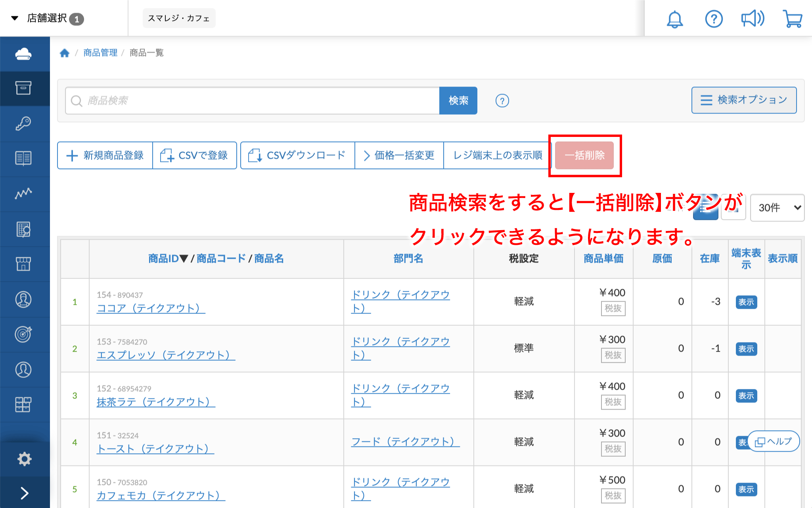Open 検索オプション menu
Screen dimensions: 812x508
(744, 100)
